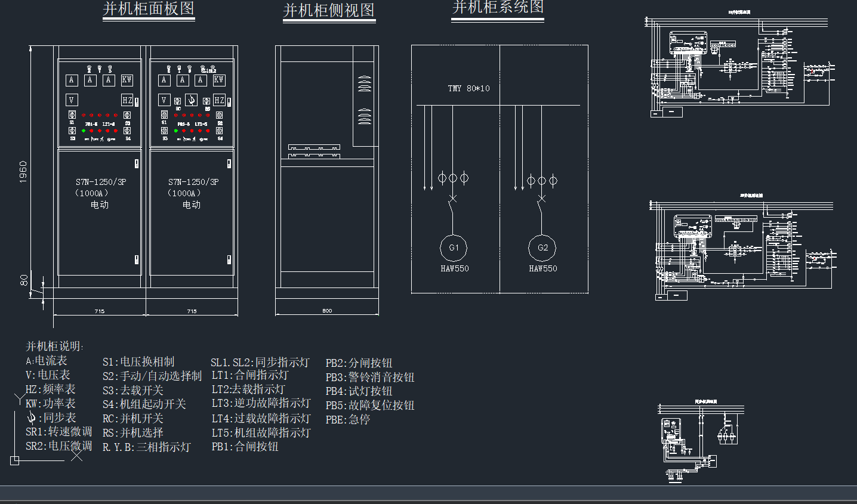Viewport: 857px width, 504px height.
Task: Select the 并机柜系统图 title text
Action: pyautogui.click(x=498, y=8)
